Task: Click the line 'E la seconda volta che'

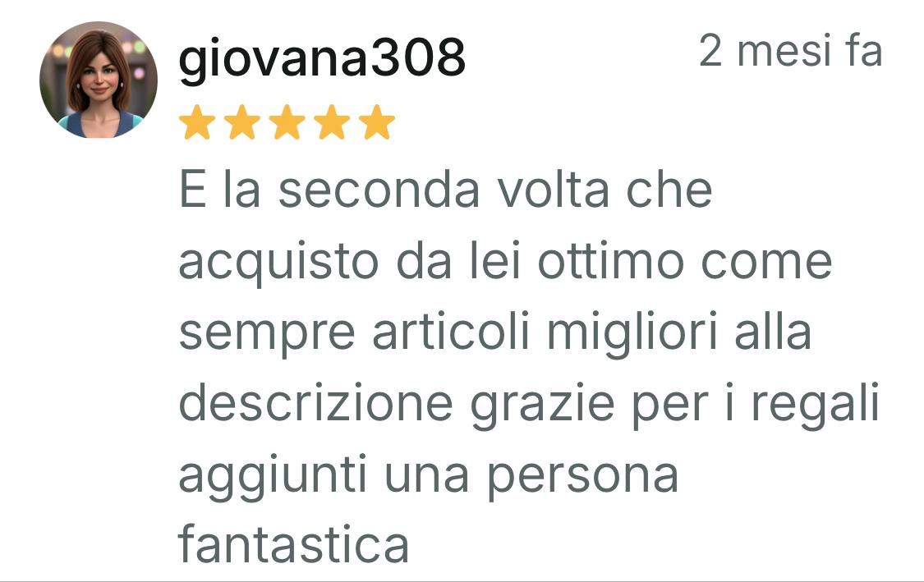Action: tap(446, 190)
